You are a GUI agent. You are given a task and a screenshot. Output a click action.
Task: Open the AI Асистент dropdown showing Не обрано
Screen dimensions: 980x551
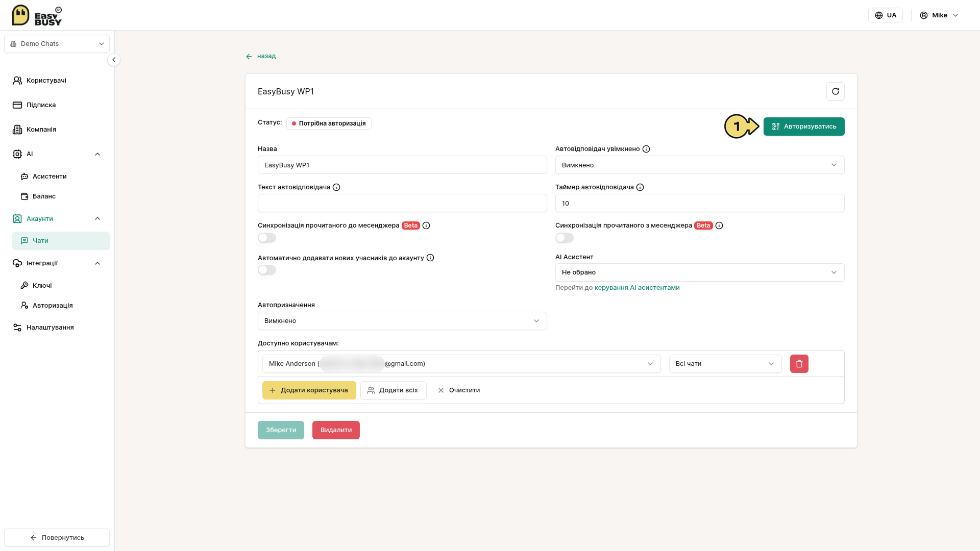point(700,272)
